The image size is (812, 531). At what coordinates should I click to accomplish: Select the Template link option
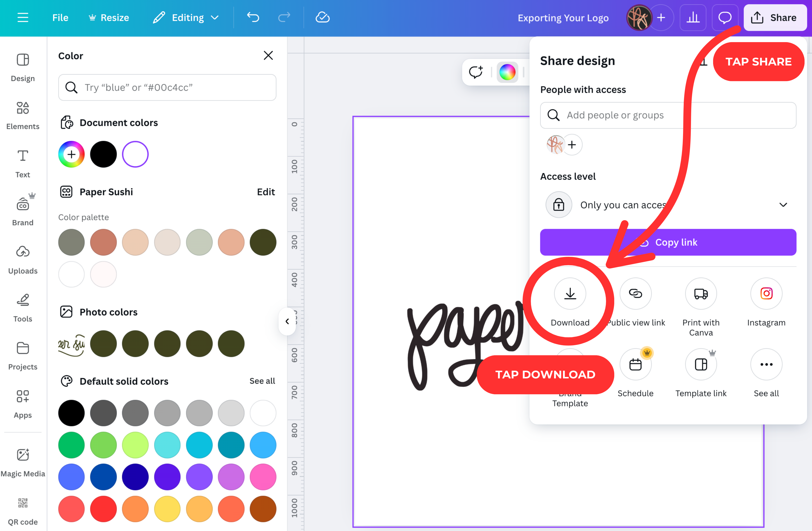[x=701, y=373]
